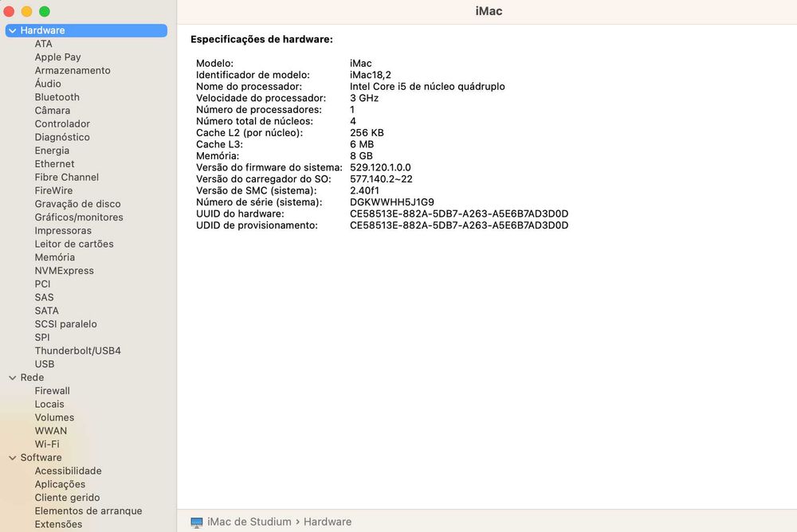This screenshot has height=532, width=797.
Task: Open Wi-Fi network info
Action: pyautogui.click(x=47, y=444)
